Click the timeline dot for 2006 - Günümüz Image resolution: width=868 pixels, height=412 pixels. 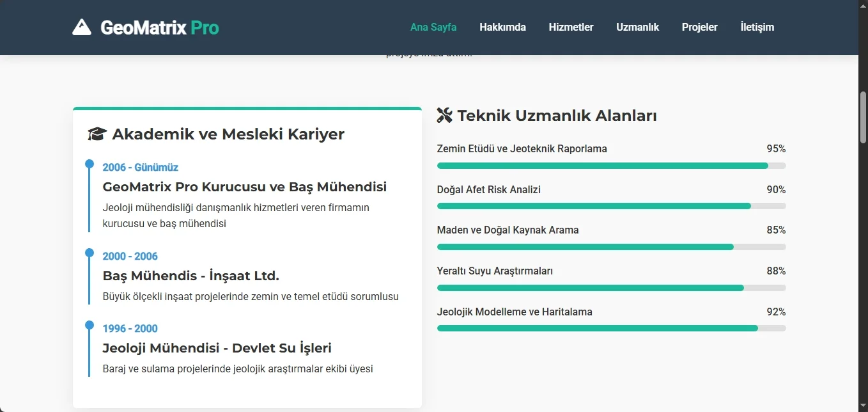click(89, 164)
